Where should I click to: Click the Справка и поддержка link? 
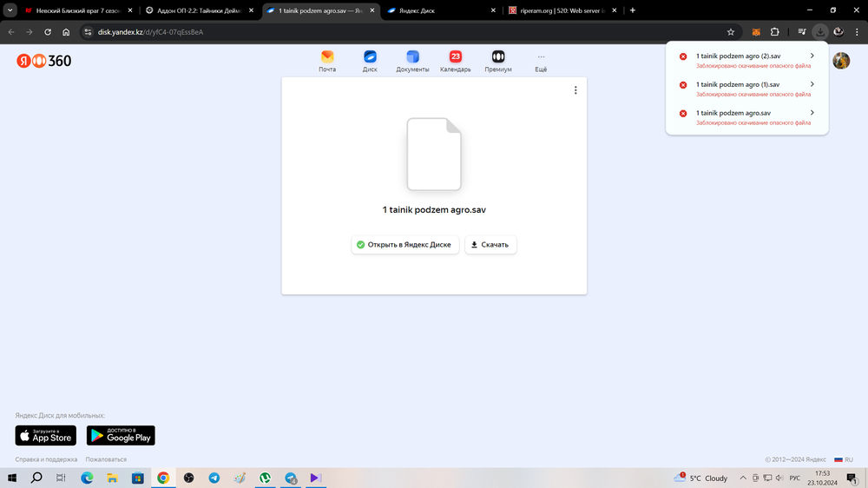click(x=46, y=459)
